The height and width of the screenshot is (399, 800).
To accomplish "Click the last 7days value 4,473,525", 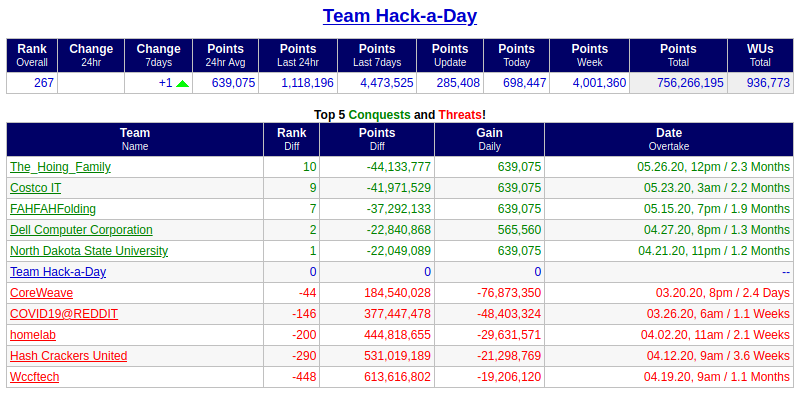I will click(x=387, y=83).
